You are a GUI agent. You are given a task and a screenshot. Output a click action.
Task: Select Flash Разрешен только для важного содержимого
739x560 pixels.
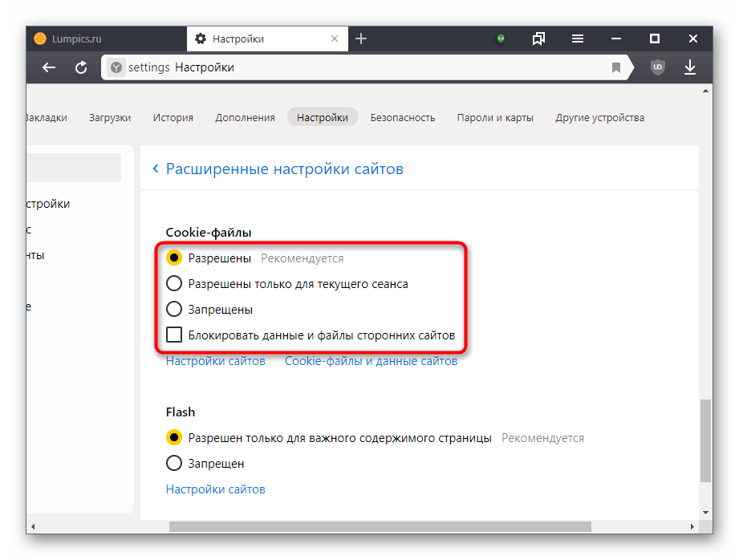click(x=174, y=438)
